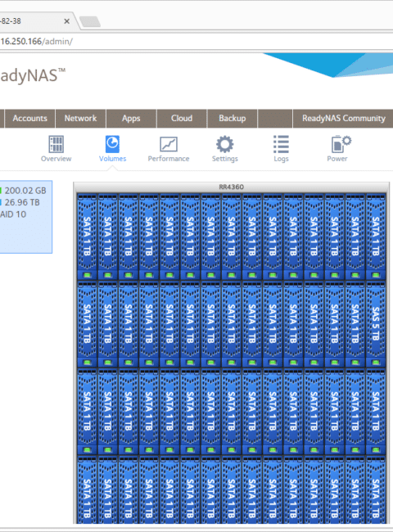The image size is (393, 532).
Task: Select the SAS 5 TB drive bay
Action: pyautogui.click(x=376, y=324)
